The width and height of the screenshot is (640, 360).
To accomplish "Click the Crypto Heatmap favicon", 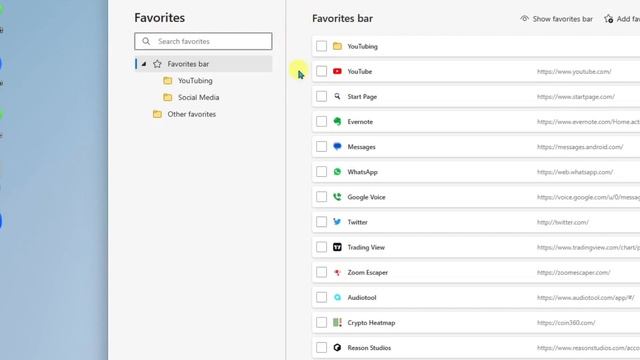I will (337, 322).
